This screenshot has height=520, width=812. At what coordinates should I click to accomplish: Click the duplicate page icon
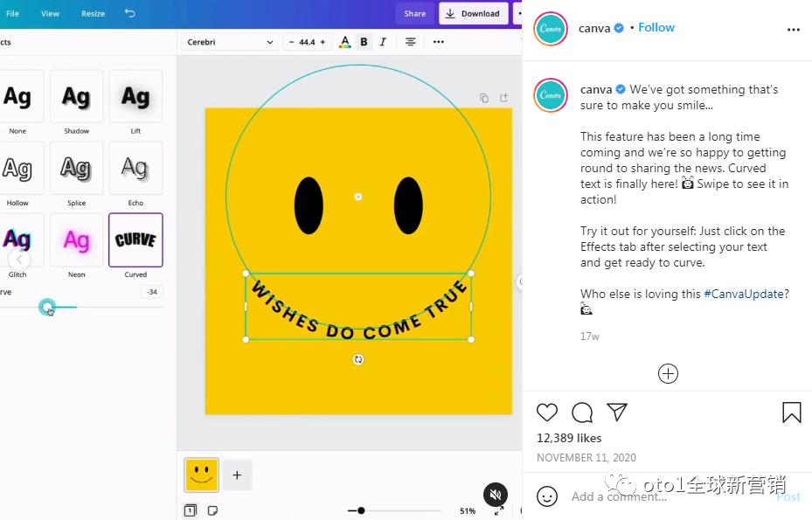[483, 98]
